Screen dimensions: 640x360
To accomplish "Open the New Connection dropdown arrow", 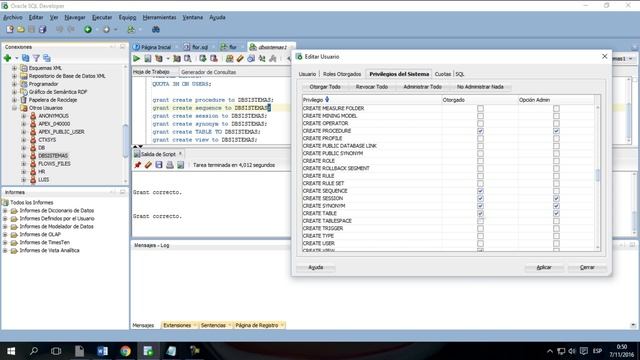I will (17, 58).
